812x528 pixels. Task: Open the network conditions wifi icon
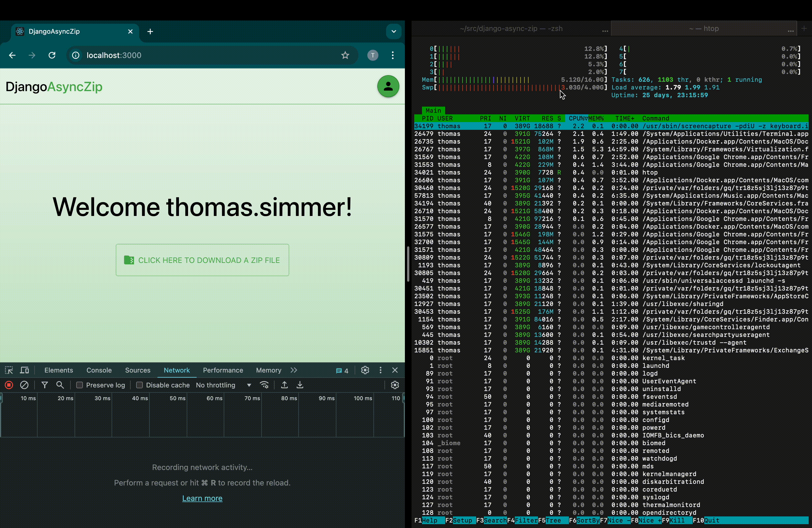(x=264, y=385)
